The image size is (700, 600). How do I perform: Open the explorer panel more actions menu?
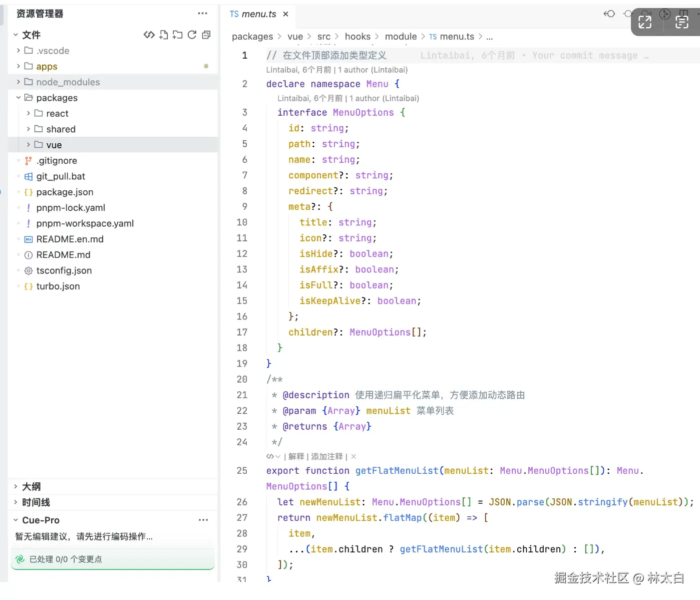pos(202,14)
